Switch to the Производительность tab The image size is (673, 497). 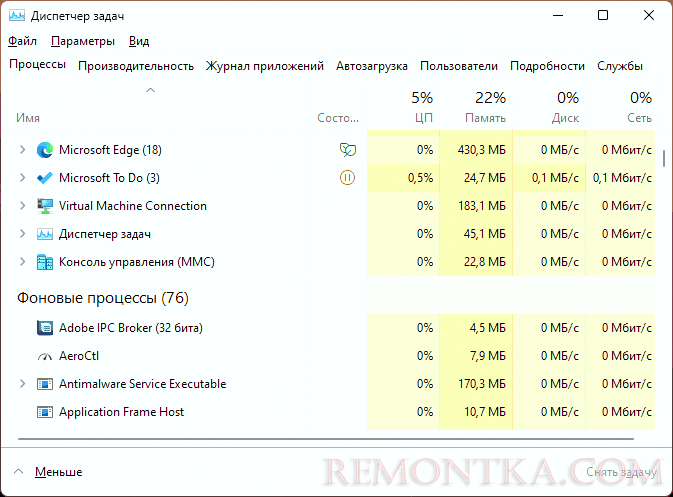[x=136, y=66]
